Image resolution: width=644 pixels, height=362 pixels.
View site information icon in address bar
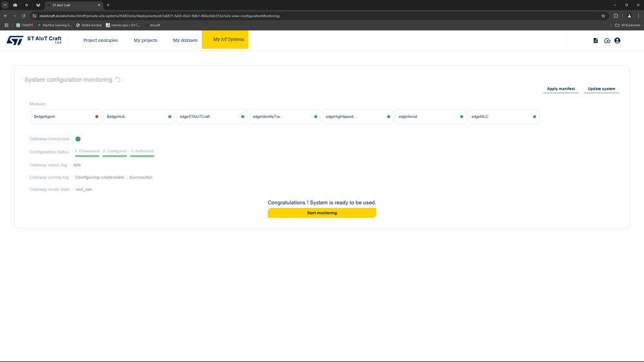[35, 16]
